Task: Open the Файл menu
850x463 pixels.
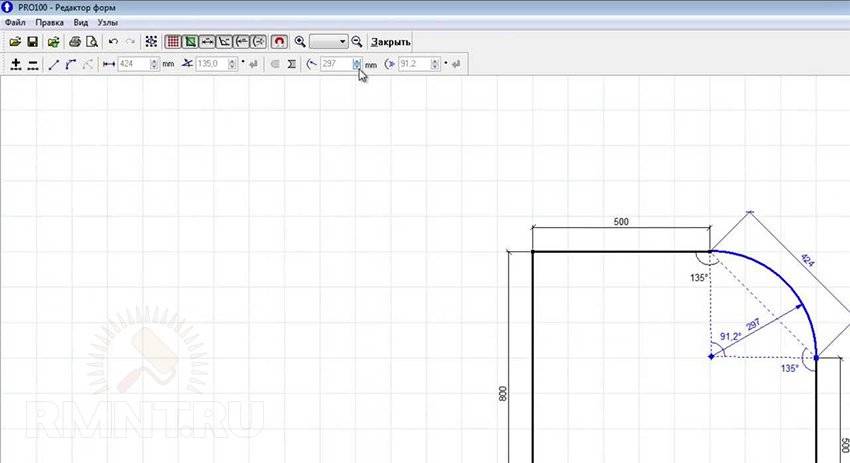Action: 14,22
